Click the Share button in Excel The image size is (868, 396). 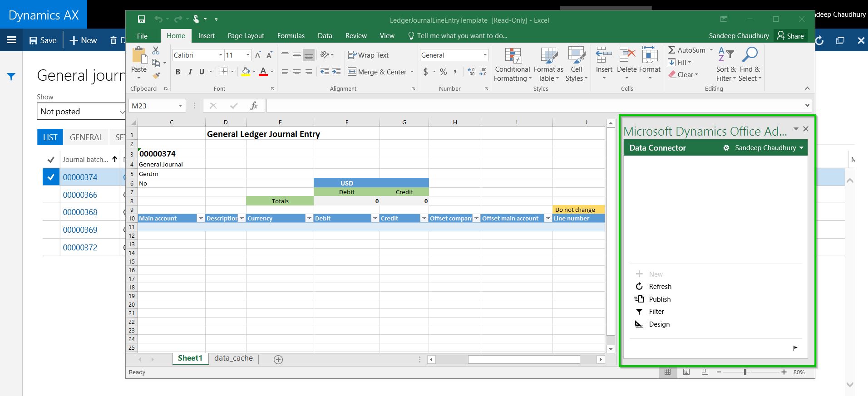791,36
